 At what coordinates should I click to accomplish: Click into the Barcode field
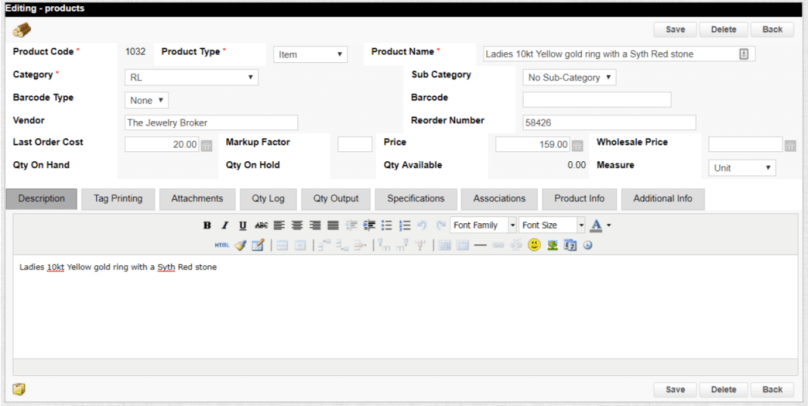597,100
